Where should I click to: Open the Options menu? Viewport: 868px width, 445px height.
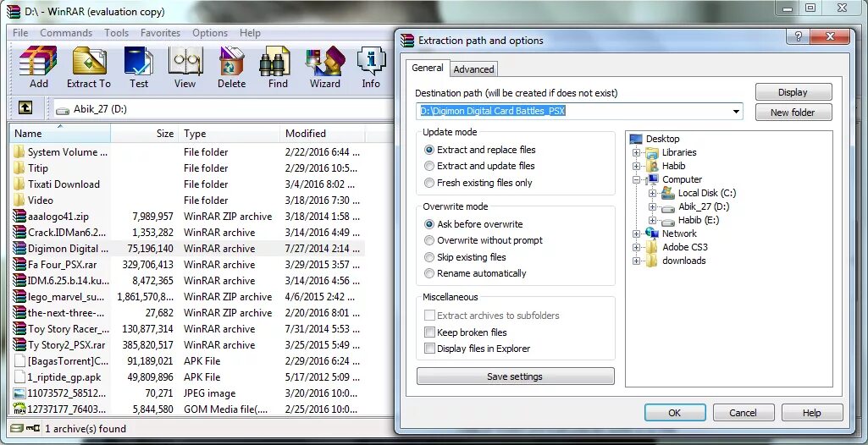point(210,33)
